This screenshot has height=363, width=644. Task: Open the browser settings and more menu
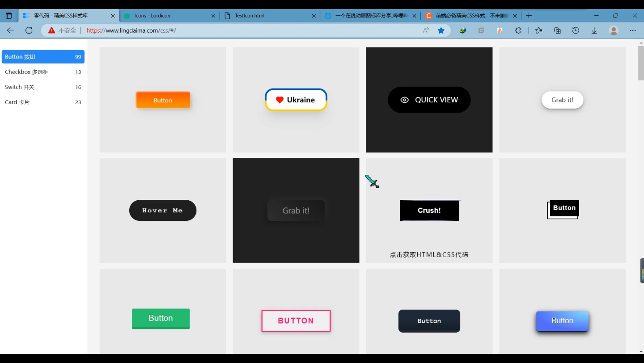click(x=633, y=30)
